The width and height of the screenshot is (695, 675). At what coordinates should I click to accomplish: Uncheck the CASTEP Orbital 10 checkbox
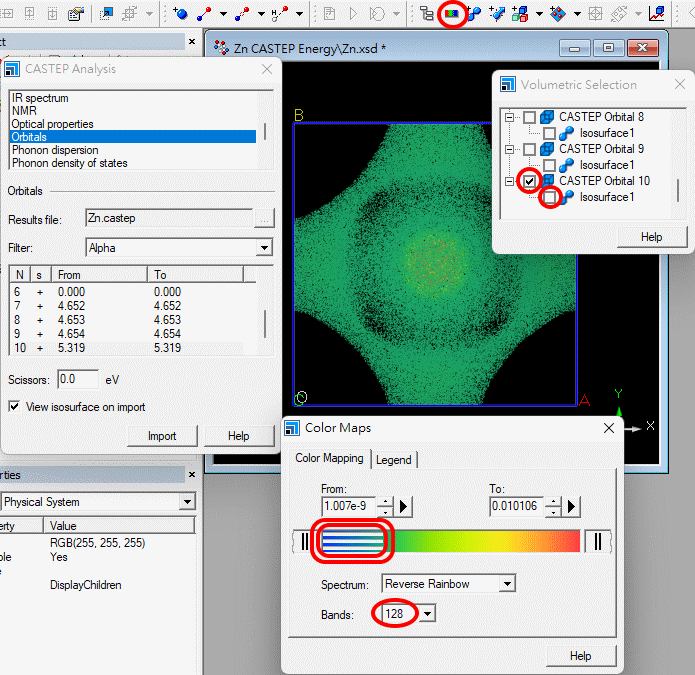[529, 181]
